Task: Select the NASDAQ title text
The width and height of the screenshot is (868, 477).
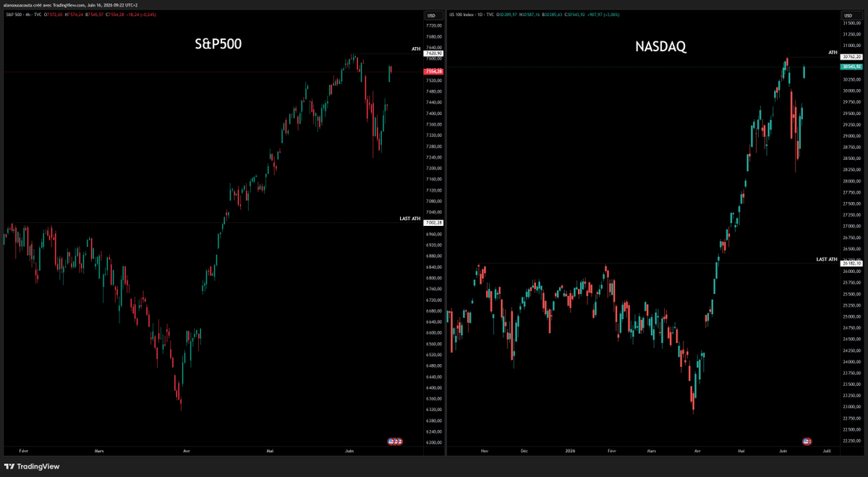Action: click(x=660, y=47)
